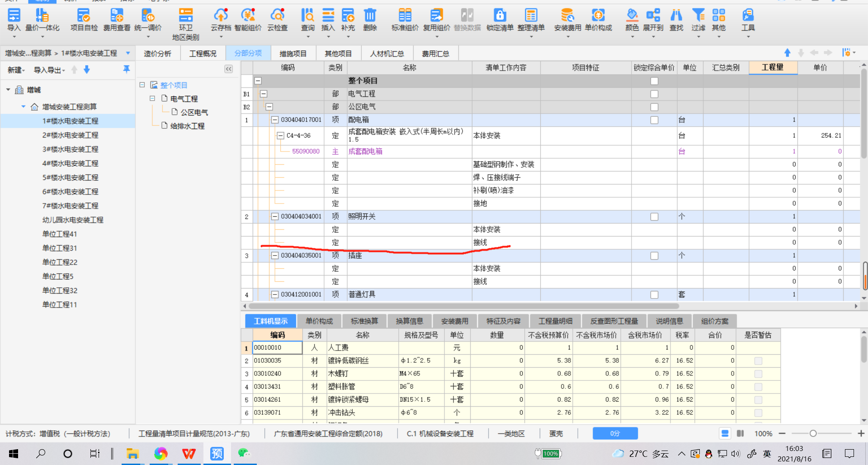Click the 导入 import toolbar icon

[14, 20]
